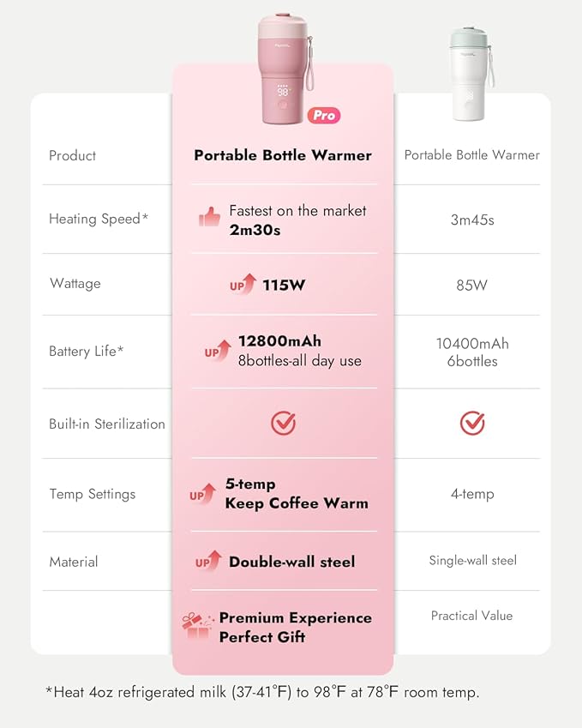Click the Temp Settings row label
Image resolution: width=582 pixels, height=728 pixels.
(93, 494)
